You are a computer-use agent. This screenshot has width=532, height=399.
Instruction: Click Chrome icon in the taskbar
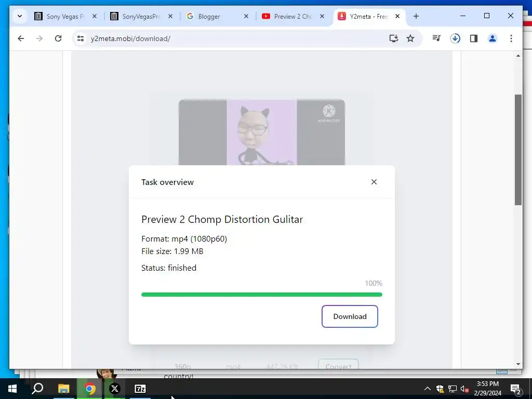click(x=89, y=389)
